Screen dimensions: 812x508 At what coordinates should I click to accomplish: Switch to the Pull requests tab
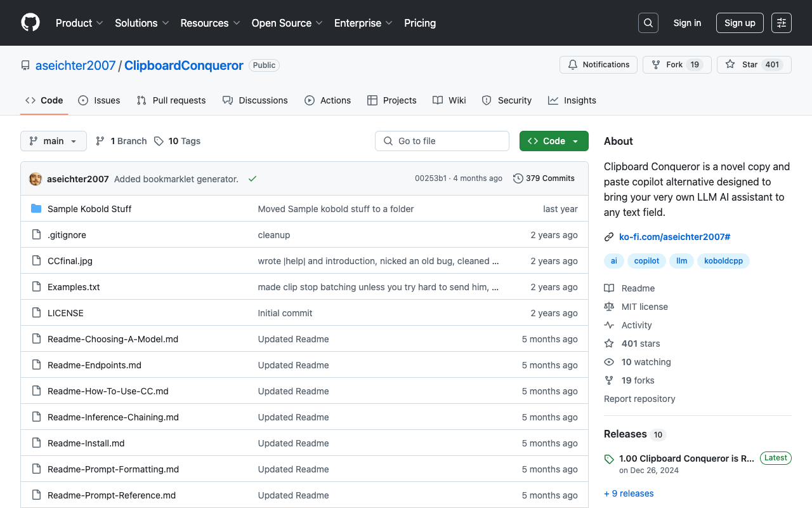pos(171,100)
